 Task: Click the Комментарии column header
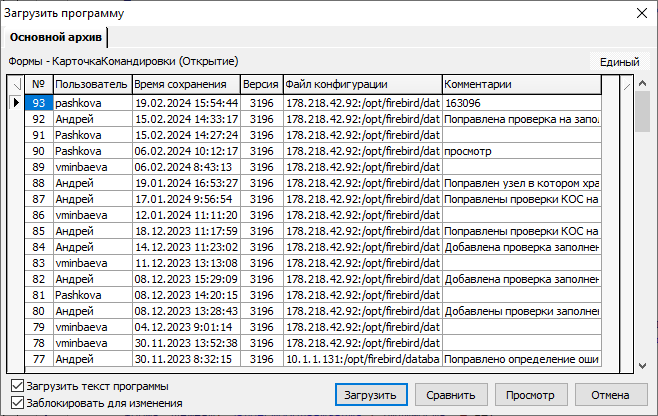(520, 85)
